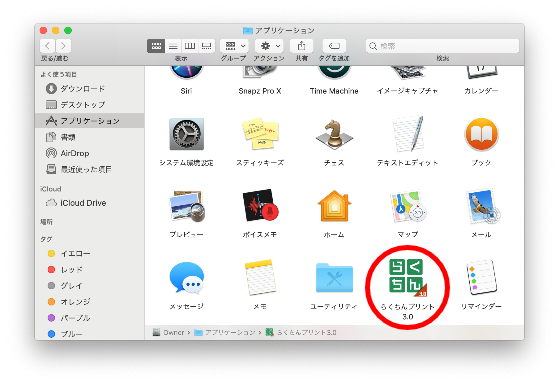The width and height of the screenshot is (559, 386).
Task: Open the プレビュー app
Action: (186, 207)
